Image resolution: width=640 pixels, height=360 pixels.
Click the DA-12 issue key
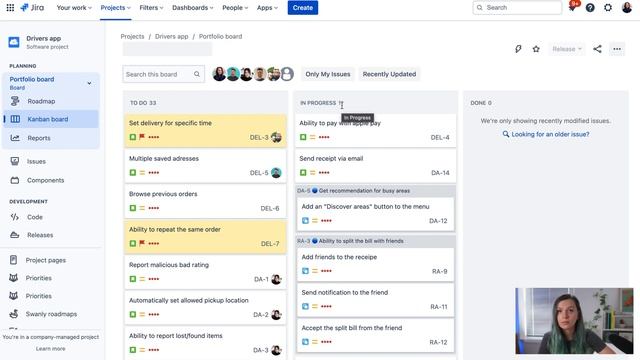pyautogui.click(x=438, y=221)
